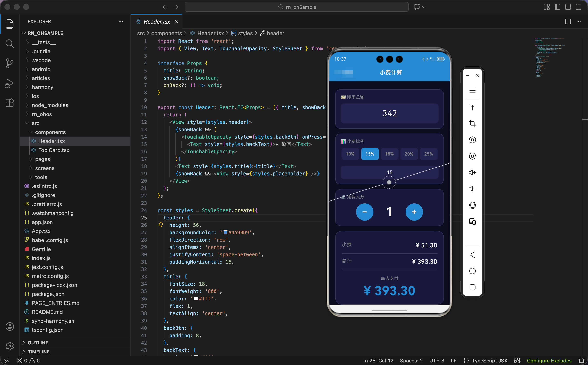Open Copilot status icon in status bar
Image resolution: width=588 pixels, height=365 pixels.
(517, 361)
